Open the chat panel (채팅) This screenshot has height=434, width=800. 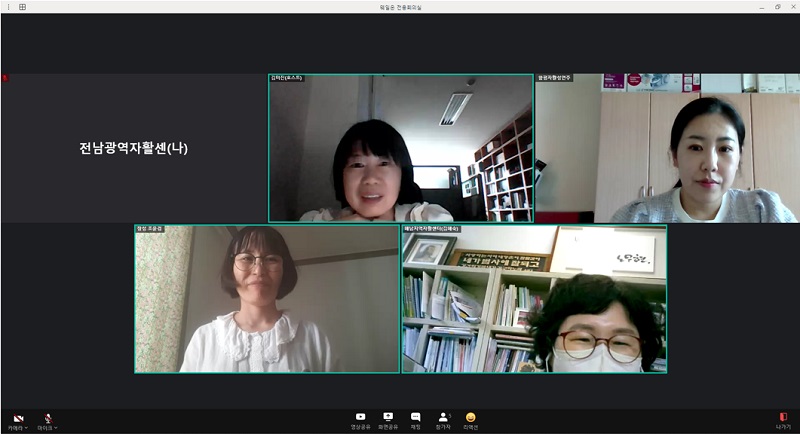[415, 420]
